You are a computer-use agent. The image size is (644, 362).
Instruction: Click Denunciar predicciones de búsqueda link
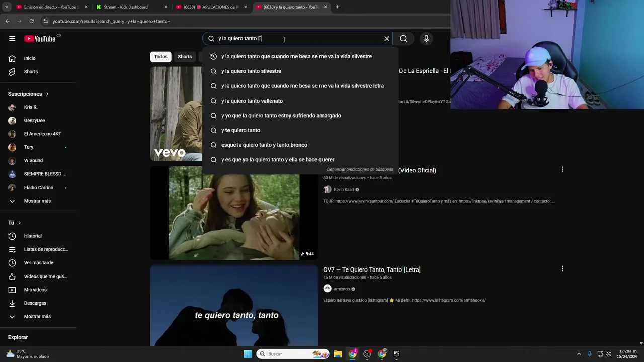pyautogui.click(x=360, y=170)
